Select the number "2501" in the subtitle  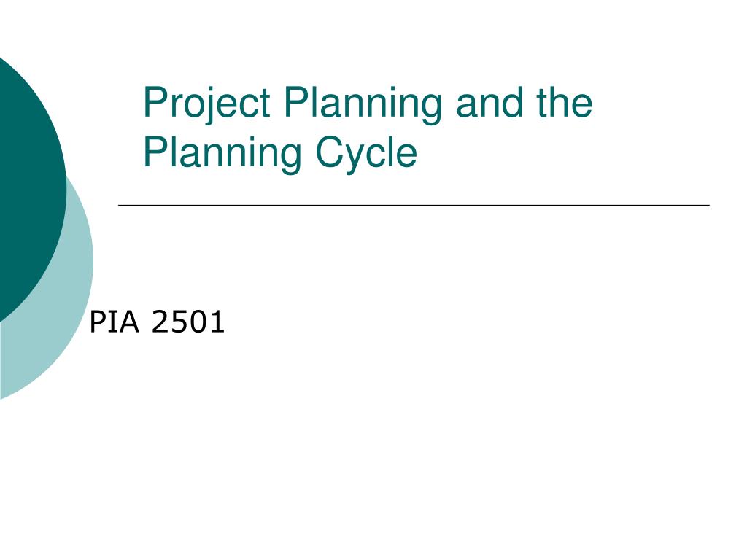[187, 322]
